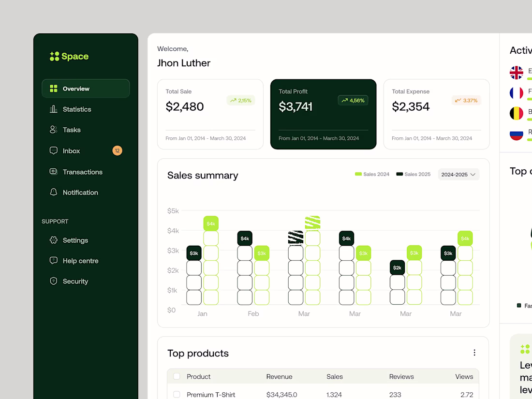Select the Total Sale card
This screenshot has height=399, width=532.
210,114
